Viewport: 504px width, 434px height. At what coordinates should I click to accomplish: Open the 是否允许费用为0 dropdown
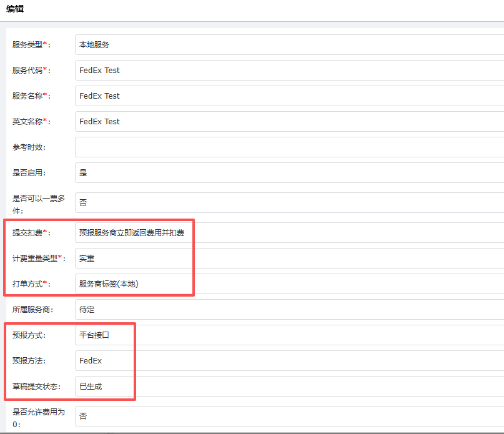(289, 416)
